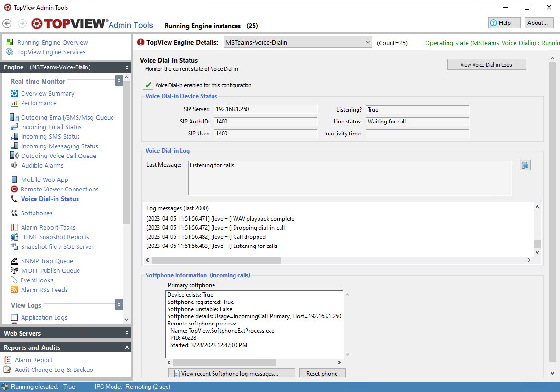Click the Incoming Email Status icon
Viewport: 560px width, 392px height.
pyautogui.click(x=14, y=127)
